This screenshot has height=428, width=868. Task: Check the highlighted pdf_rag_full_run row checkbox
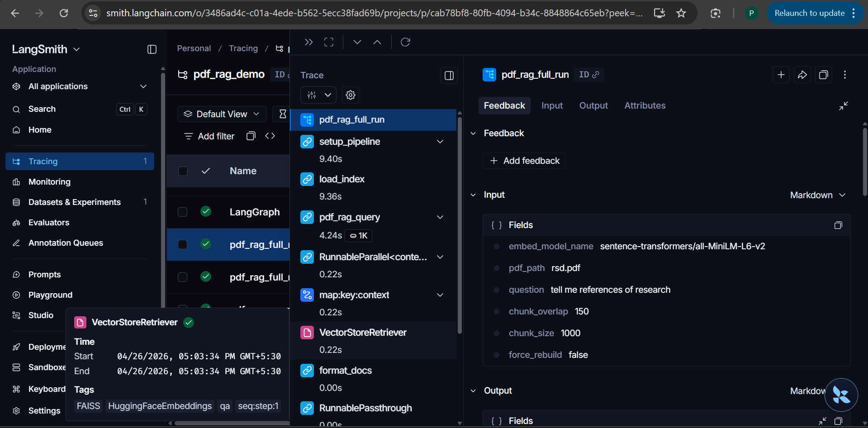(x=183, y=244)
